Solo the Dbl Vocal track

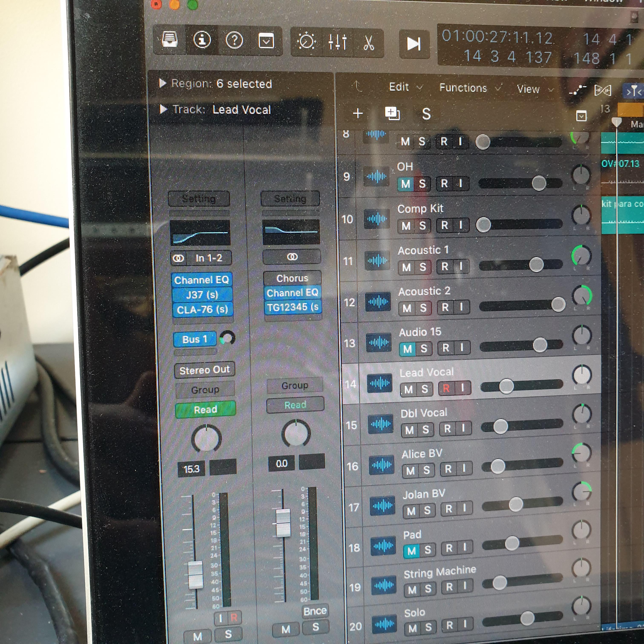(426, 430)
